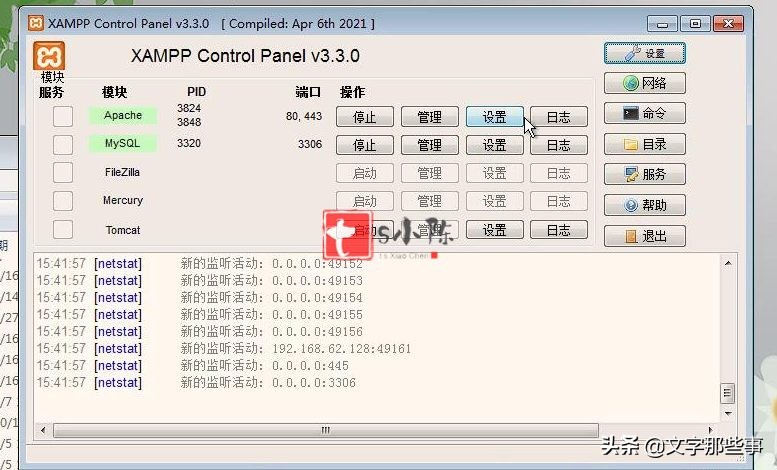Click the vertical log scrollbar thumb
The height and width of the screenshot is (470, 777).
(x=727, y=394)
